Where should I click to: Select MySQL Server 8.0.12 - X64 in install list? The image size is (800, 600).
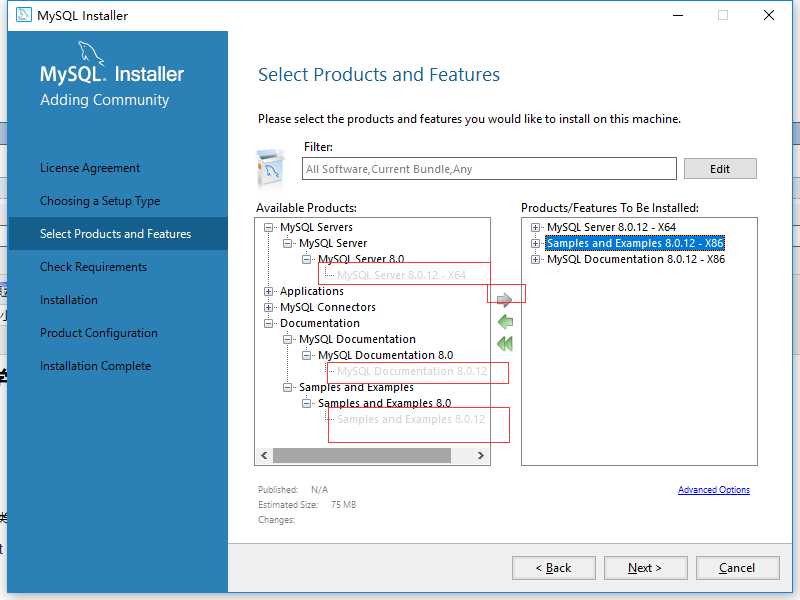[x=611, y=228]
